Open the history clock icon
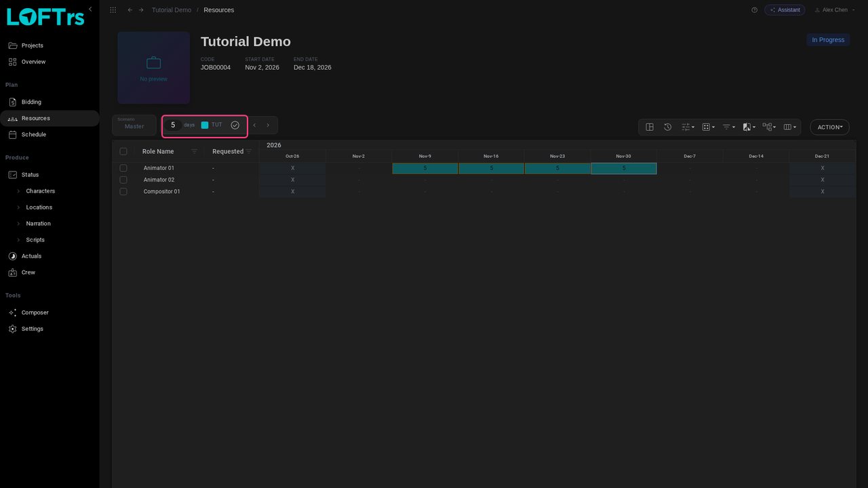The image size is (868, 488). [x=667, y=127]
